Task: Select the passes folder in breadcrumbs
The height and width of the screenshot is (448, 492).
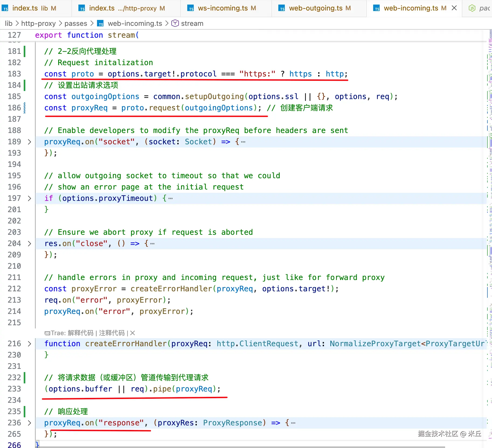Action: click(x=76, y=23)
